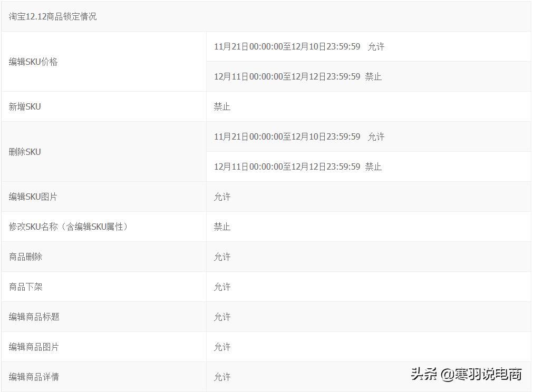The height and width of the screenshot is (392, 533).
Task: Select the 编辑SKU图片 row label
Action: (x=33, y=197)
